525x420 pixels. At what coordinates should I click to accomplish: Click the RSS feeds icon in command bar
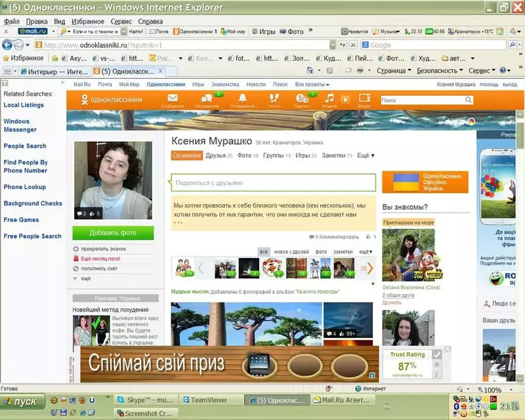(329, 70)
